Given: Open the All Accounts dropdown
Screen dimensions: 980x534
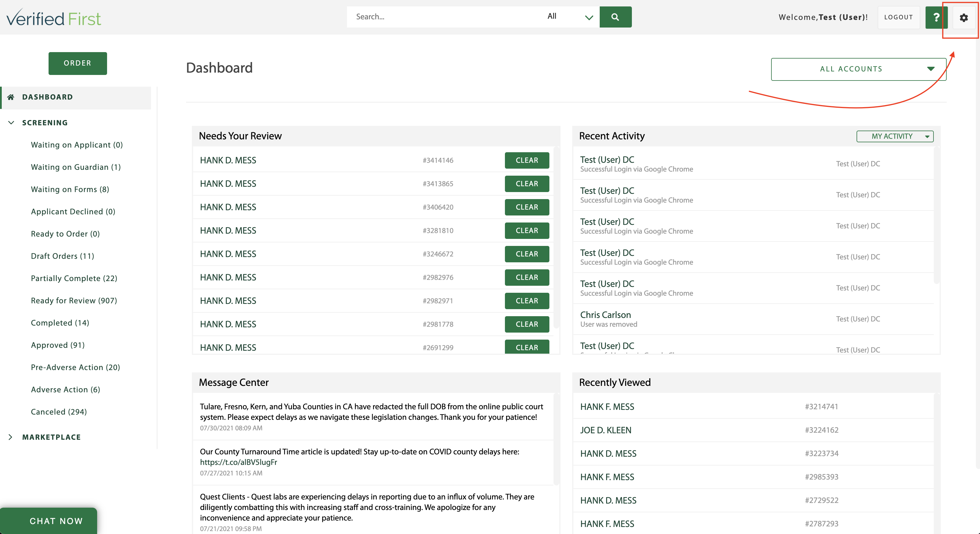Looking at the screenshot, I should point(859,69).
